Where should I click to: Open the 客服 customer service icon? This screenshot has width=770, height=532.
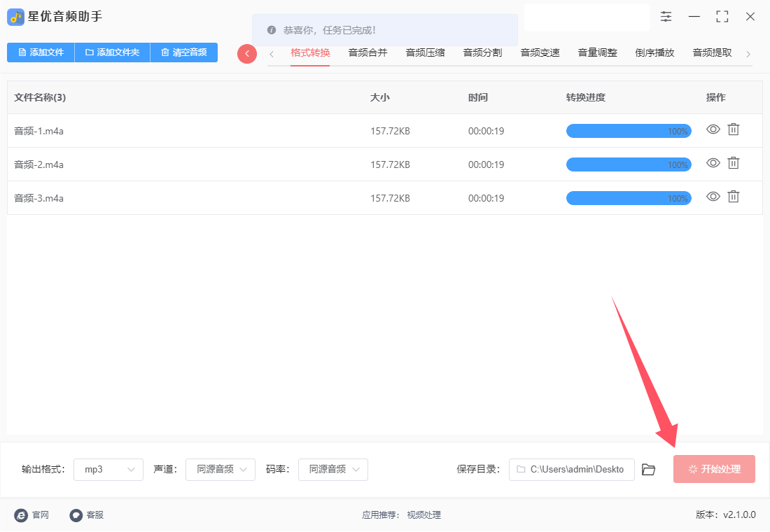pos(76,514)
